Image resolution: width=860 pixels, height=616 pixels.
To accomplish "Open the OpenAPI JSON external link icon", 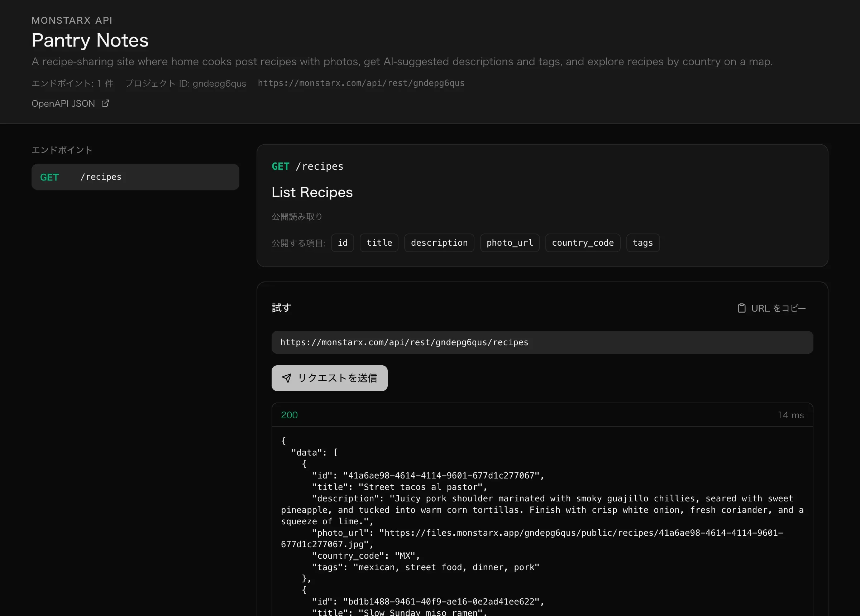I will [105, 103].
